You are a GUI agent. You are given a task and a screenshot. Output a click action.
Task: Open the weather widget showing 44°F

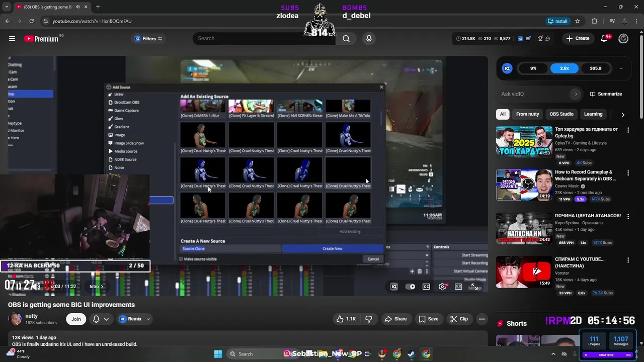pyautogui.click(x=18, y=354)
